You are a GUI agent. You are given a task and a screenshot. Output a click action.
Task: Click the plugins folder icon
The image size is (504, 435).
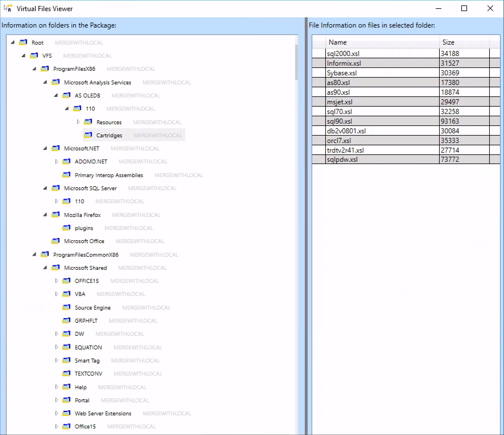point(66,228)
